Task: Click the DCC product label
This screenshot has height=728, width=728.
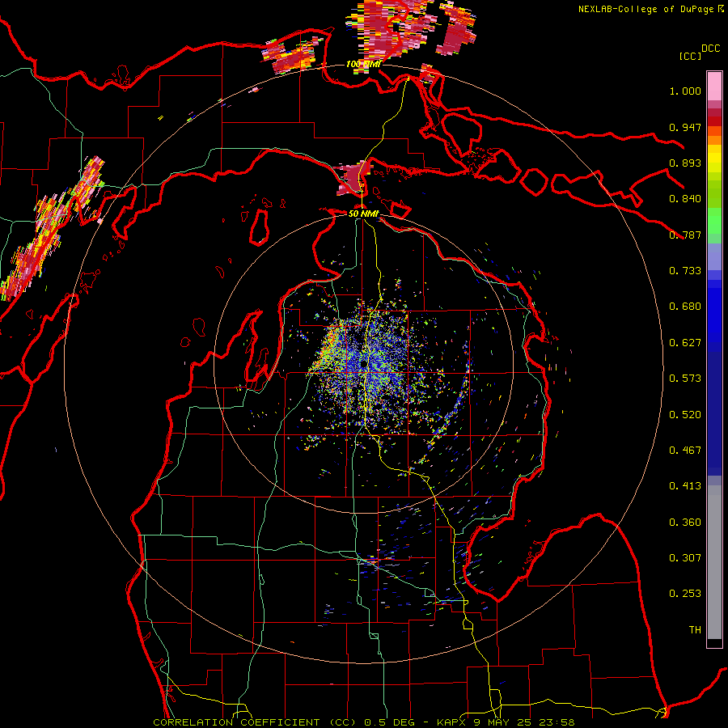Action: 711,49
